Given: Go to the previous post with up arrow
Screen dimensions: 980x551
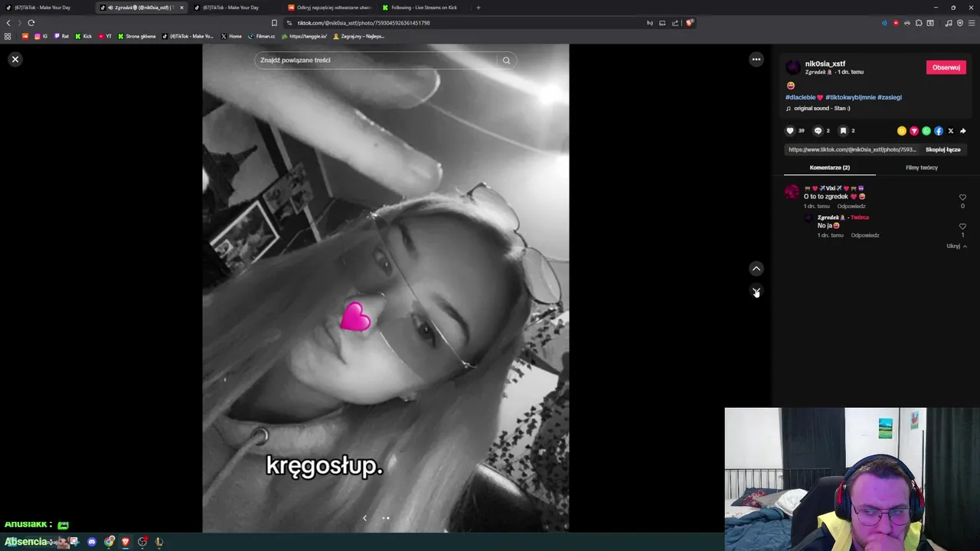Looking at the screenshot, I should 756,269.
